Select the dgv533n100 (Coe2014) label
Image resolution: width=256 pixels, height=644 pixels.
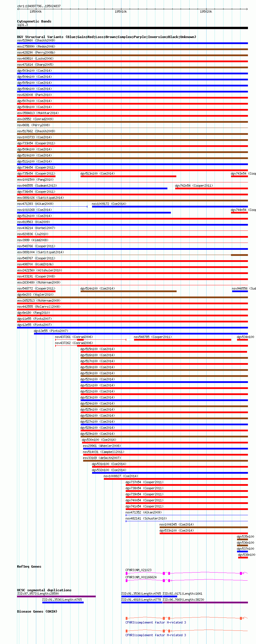click(177, 530)
